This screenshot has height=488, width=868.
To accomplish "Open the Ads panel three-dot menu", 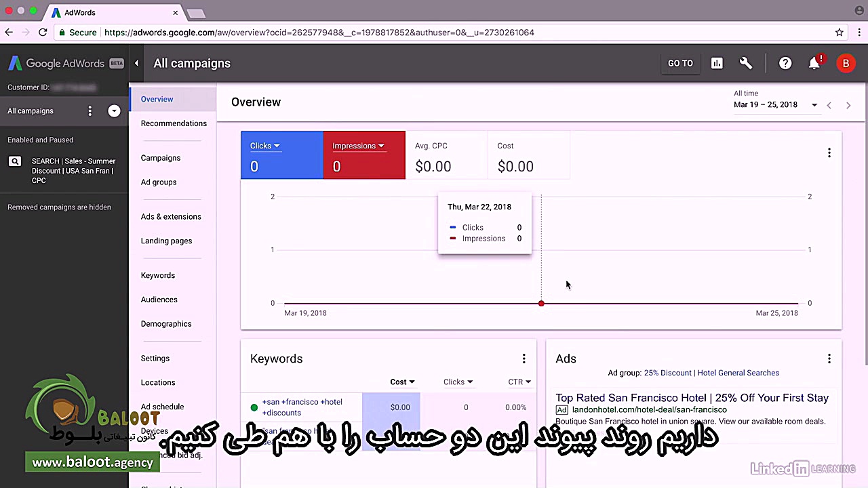I will pyautogui.click(x=829, y=358).
